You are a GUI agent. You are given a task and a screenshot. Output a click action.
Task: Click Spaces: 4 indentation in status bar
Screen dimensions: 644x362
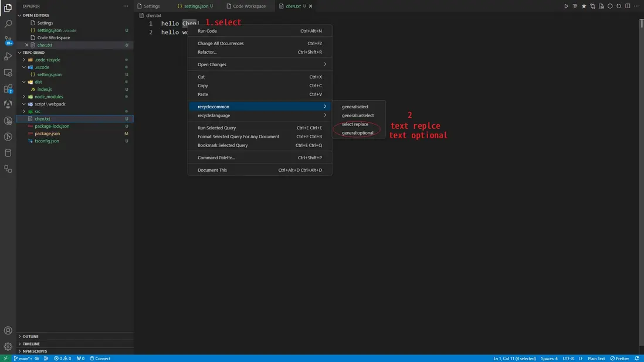pos(549,358)
